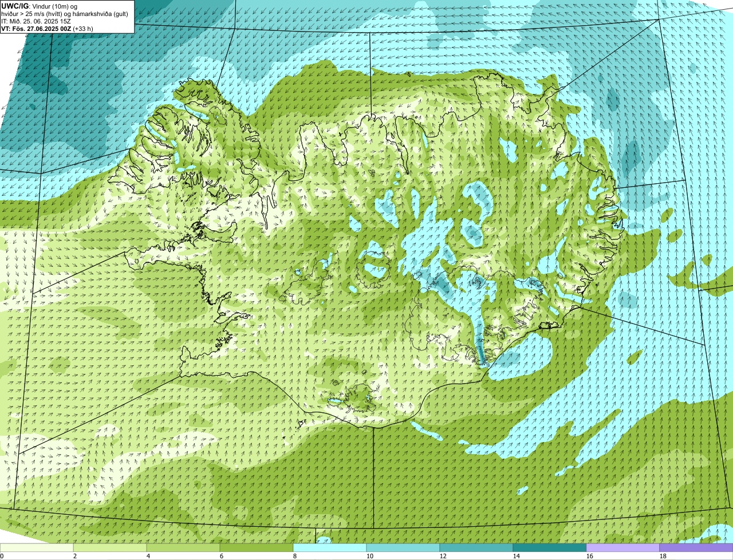Click the 'IT: Mið. 25. 06. 2025 15Z' line
This screenshot has height=560, width=733.
(x=37, y=21)
